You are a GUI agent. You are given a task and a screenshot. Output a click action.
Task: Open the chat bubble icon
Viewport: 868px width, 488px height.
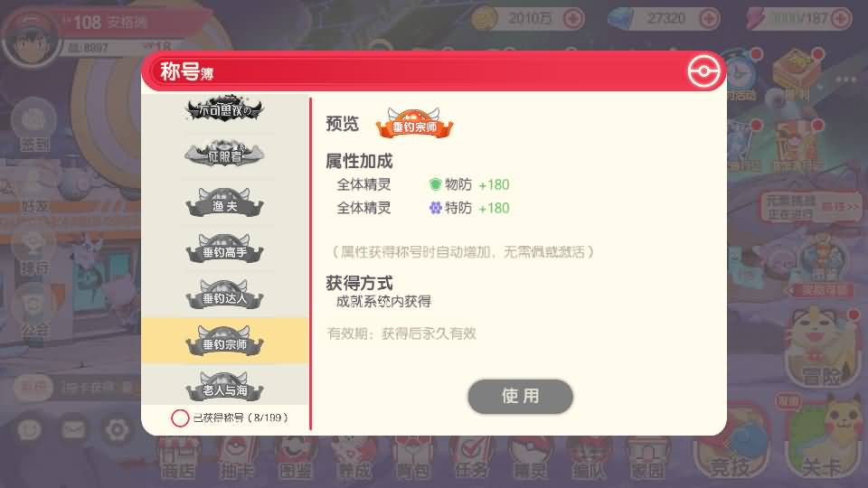point(29,429)
